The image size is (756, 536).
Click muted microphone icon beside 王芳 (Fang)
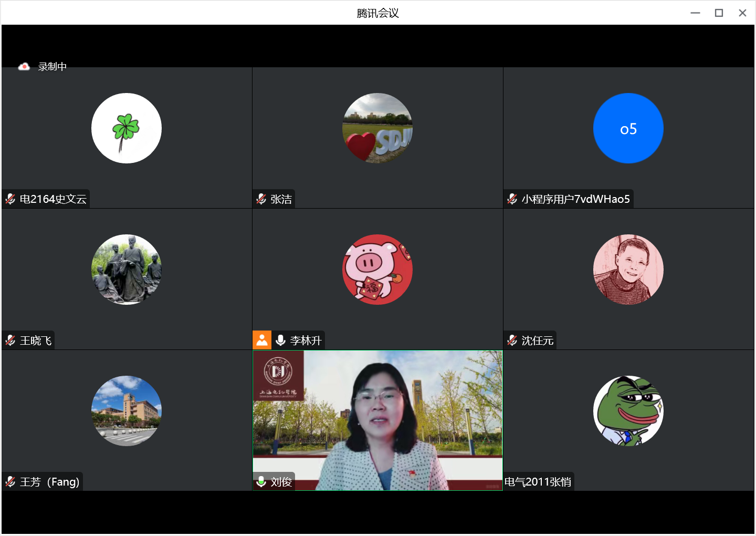click(10, 482)
